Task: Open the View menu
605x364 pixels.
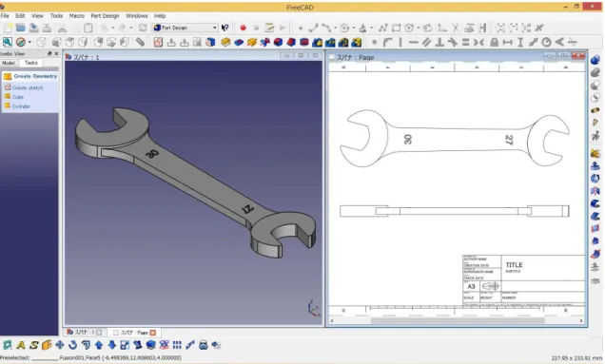Action: (x=37, y=16)
